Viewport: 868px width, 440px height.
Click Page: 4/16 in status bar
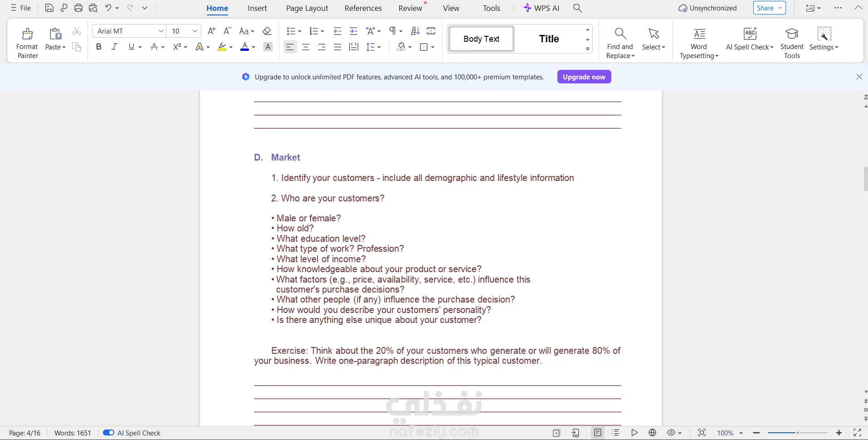tap(25, 433)
